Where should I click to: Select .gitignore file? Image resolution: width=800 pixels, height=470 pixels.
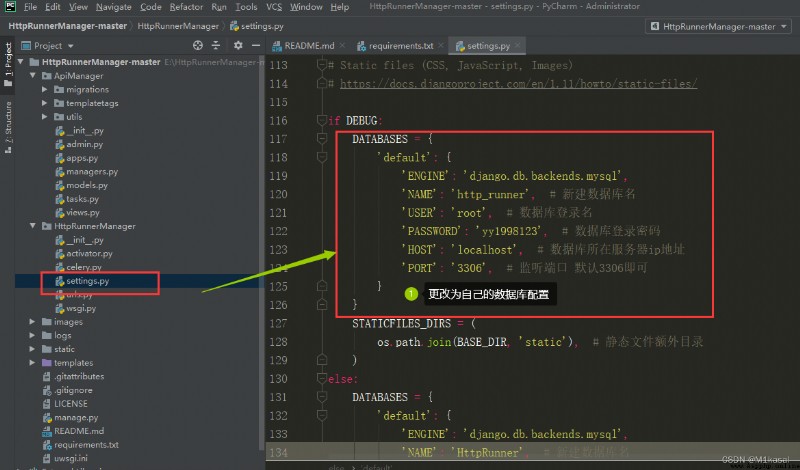point(67,390)
